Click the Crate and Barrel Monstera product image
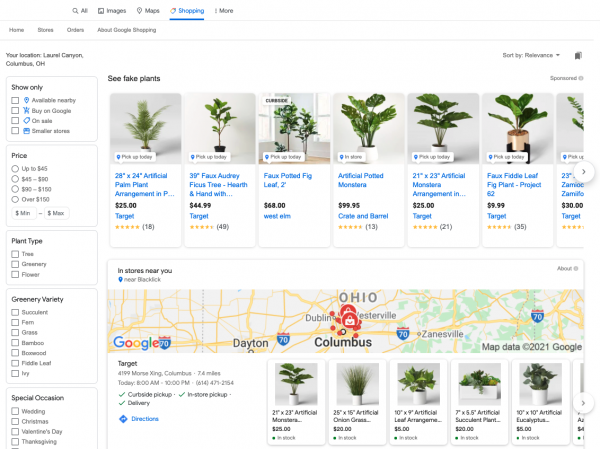 click(x=368, y=129)
